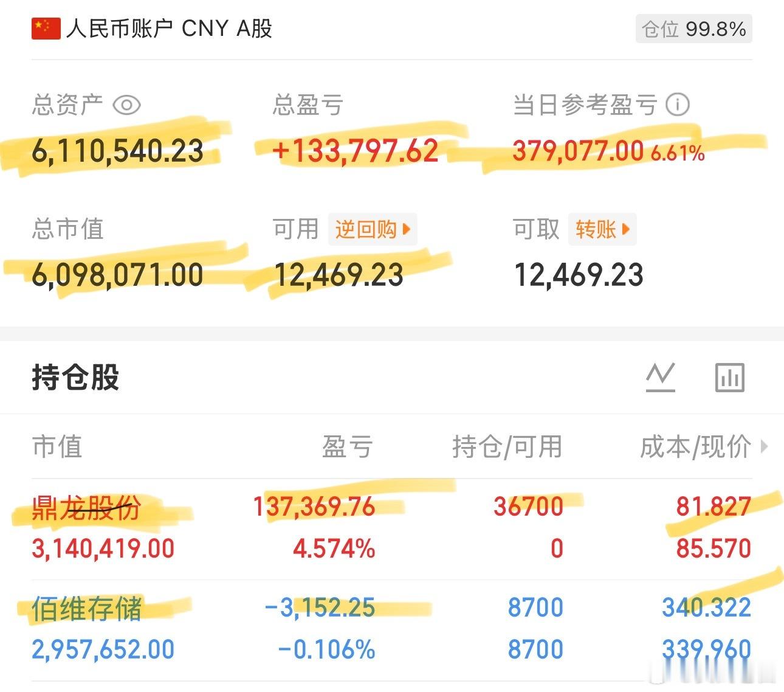This screenshot has width=784, height=692.
Task: Click 鼎龙股份 current price 85.570
Action: click(x=714, y=548)
